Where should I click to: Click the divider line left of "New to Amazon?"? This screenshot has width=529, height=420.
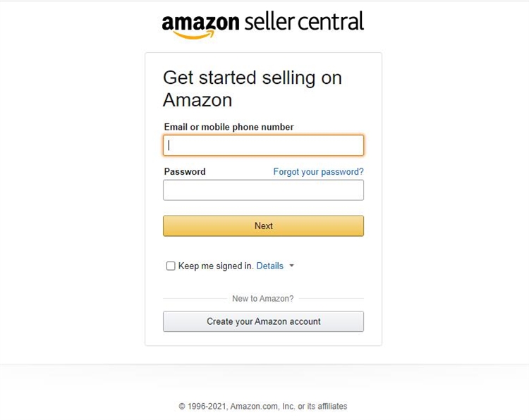click(194, 299)
